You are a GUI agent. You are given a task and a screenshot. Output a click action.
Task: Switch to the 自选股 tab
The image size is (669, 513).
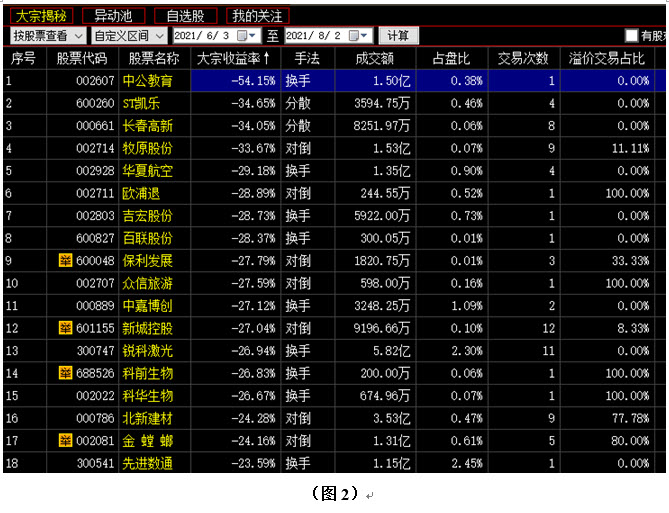pyautogui.click(x=185, y=16)
